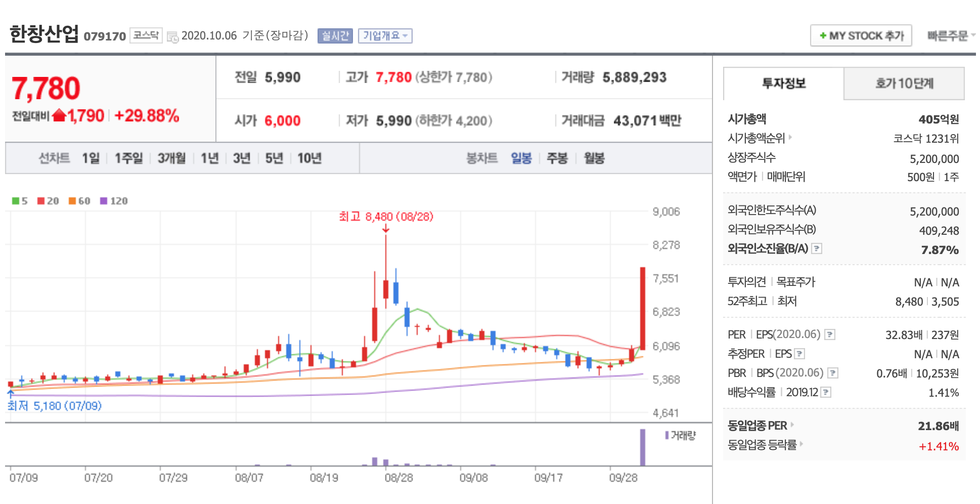Click the 거래대금 value 43,071 백만

point(647,121)
